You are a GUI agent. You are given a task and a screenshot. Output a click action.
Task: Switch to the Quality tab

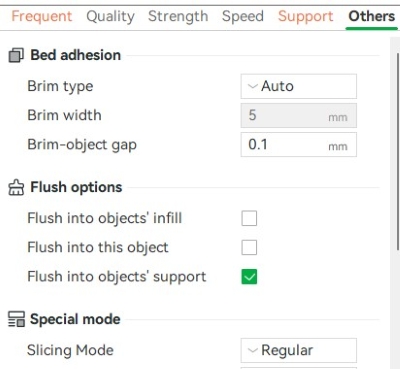coord(110,16)
